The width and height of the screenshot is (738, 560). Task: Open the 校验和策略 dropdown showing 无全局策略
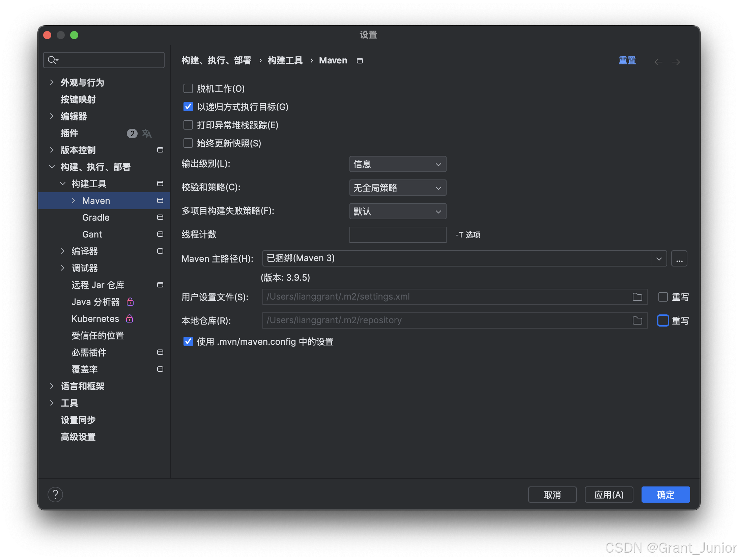tap(397, 188)
